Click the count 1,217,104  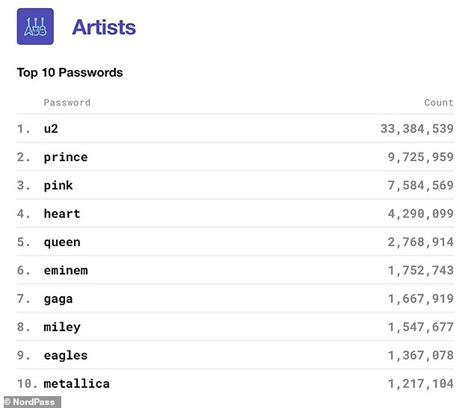coord(421,384)
